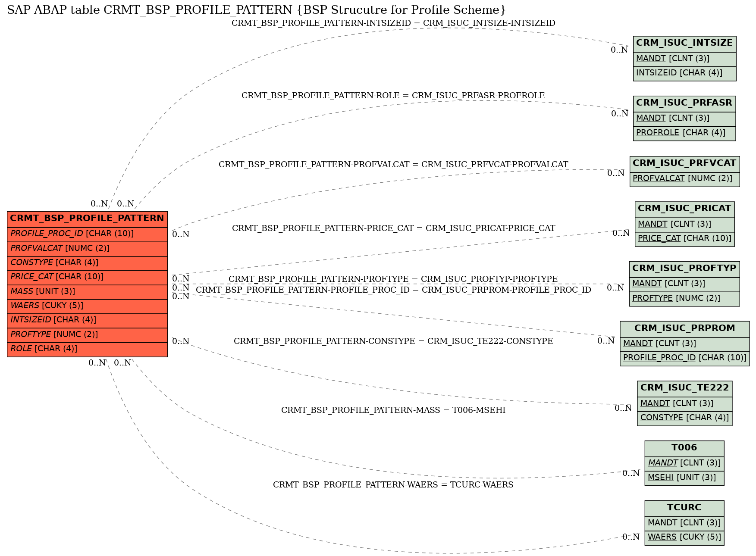Click the 0..N cardinality beside CRM_ISUC_INTSIZE
Screen dimensions: 756x556
(x=619, y=50)
